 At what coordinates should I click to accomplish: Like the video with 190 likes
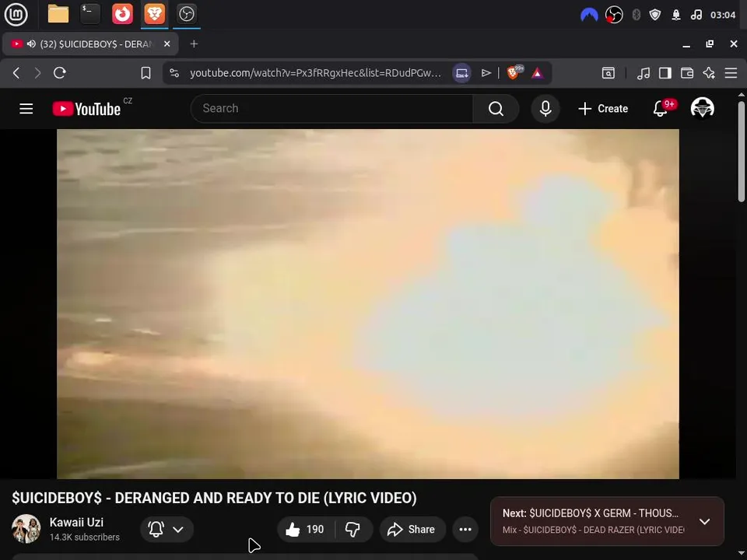point(305,529)
